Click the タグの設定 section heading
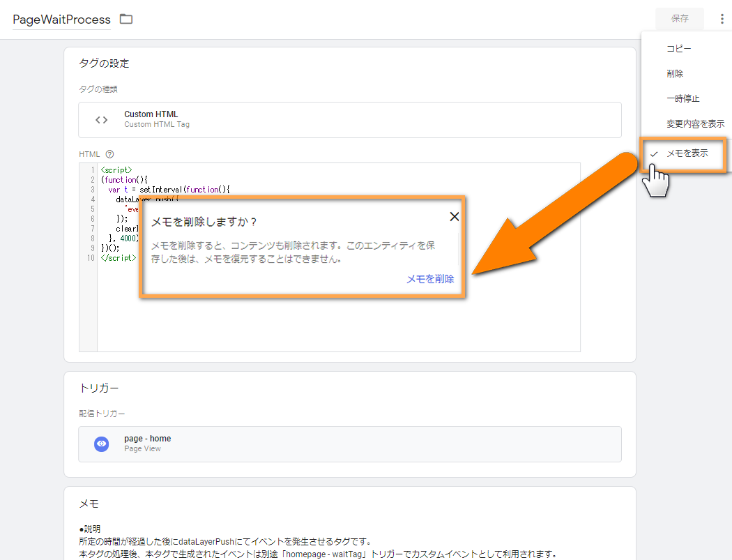The image size is (732, 560). click(104, 63)
